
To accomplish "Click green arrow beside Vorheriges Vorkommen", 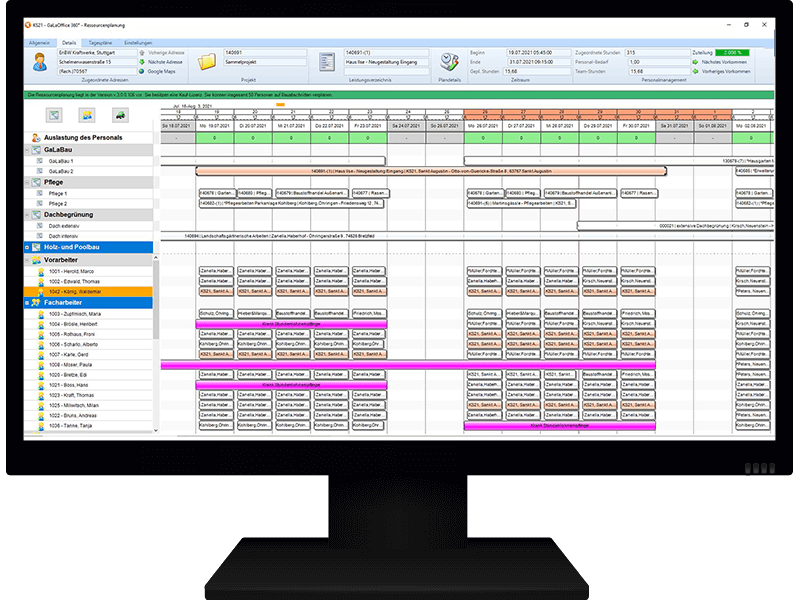I will 695,71.
